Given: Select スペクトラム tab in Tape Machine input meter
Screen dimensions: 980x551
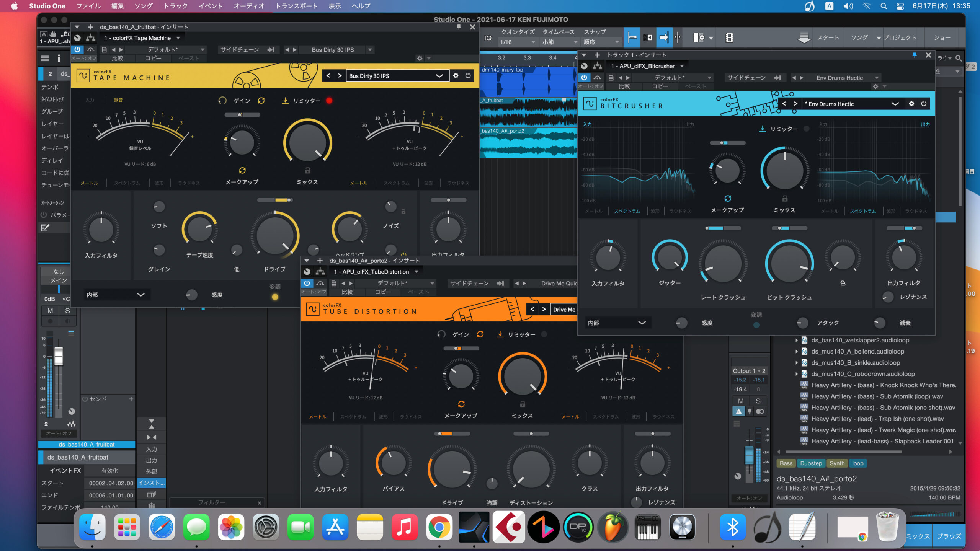Looking at the screenshot, I should coord(127,183).
